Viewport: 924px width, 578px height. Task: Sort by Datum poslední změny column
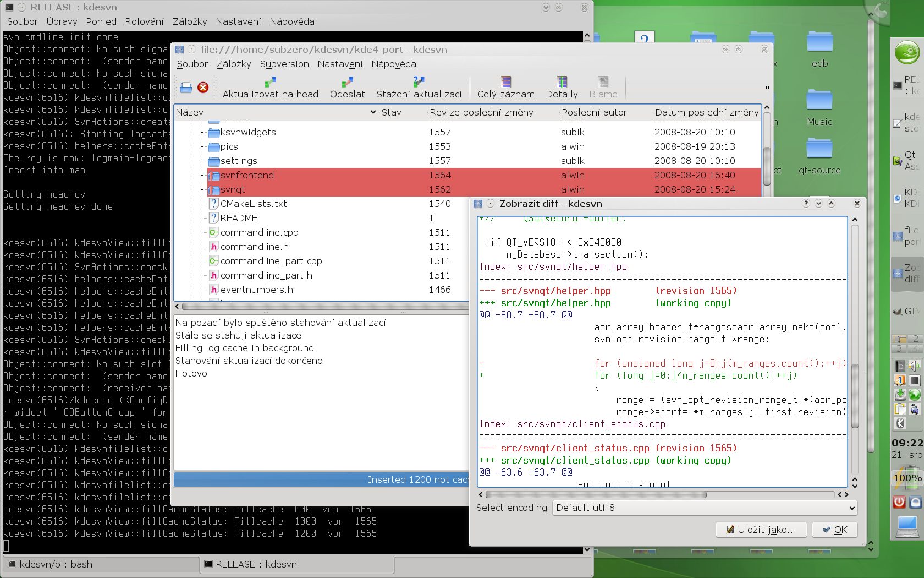pos(707,112)
